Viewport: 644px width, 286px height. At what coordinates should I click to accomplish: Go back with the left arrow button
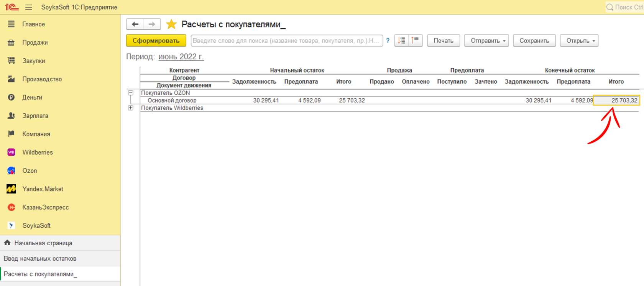(135, 24)
